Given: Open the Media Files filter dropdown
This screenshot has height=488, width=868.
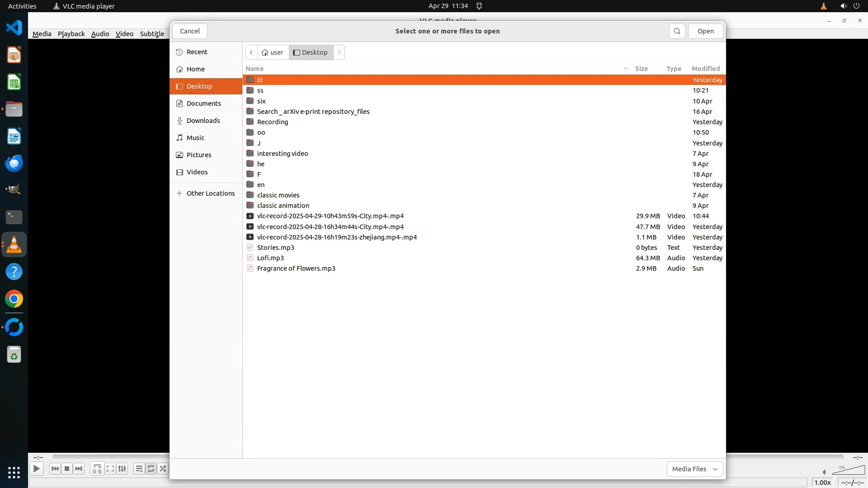Looking at the screenshot, I should [x=694, y=469].
